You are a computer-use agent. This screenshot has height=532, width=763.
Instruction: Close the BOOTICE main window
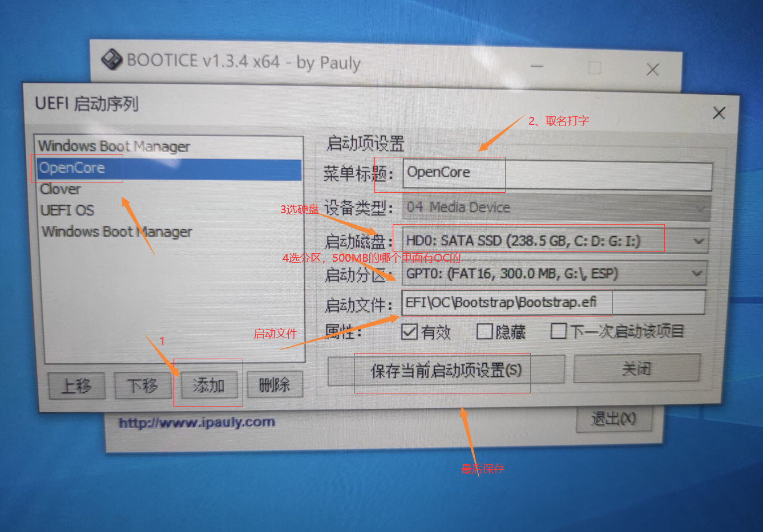(x=652, y=70)
